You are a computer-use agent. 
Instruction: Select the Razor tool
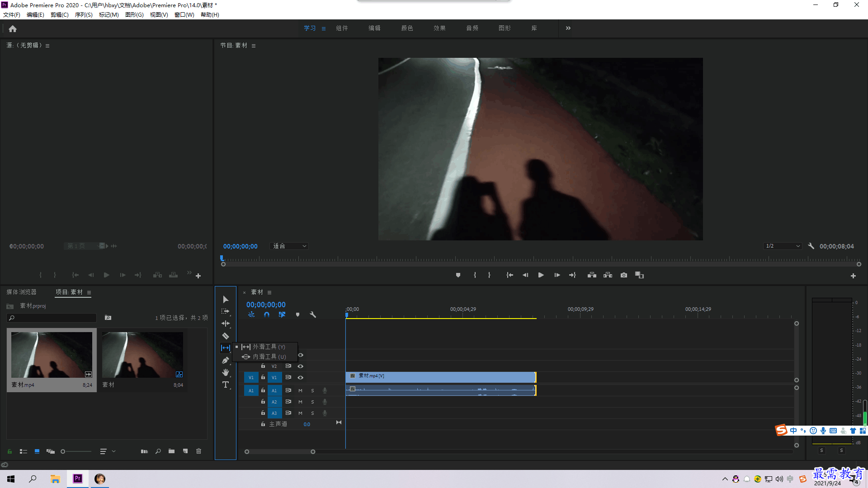[226, 336]
